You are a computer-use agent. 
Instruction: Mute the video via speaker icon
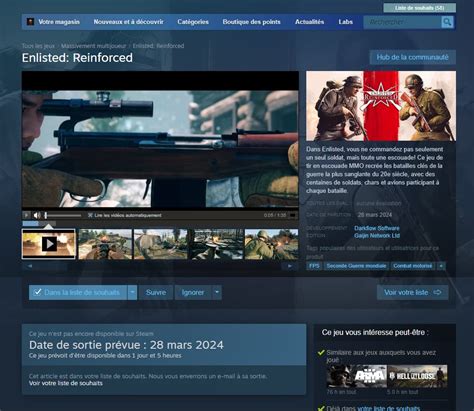point(37,215)
